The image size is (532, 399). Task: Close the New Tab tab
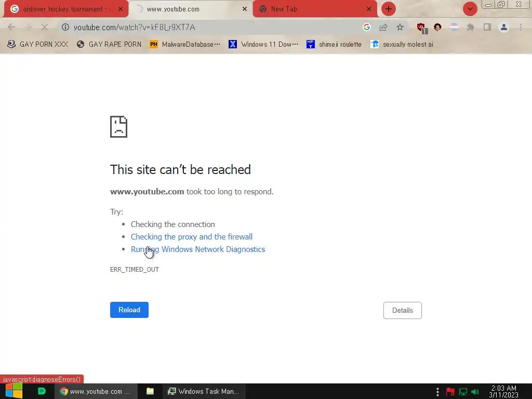point(369,9)
